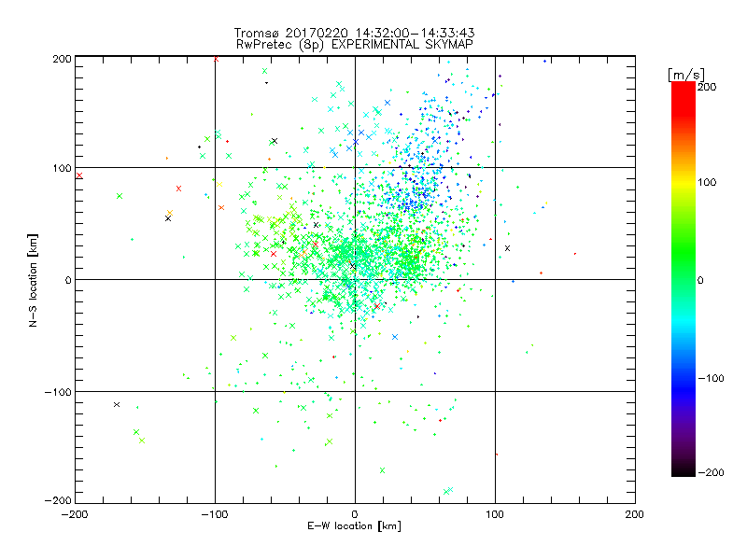Click the x-axis tick label '200'
The height and width of the screenshot is (560, 747).
tap(635, 514)
